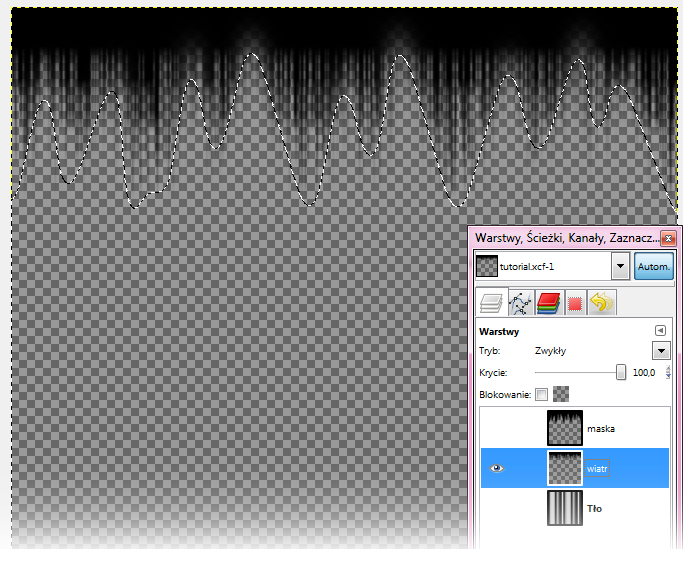Click the Autom. button
Screen dimensions: 683x561
point(654,267)
